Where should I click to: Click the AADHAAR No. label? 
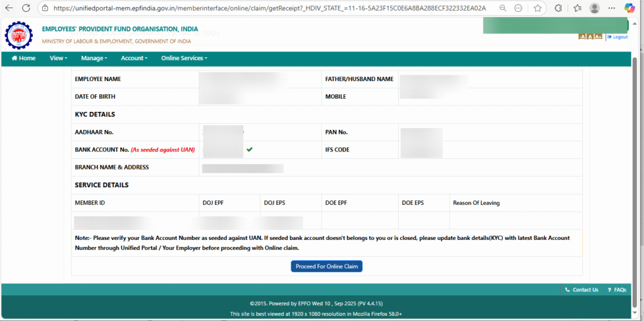94,132
